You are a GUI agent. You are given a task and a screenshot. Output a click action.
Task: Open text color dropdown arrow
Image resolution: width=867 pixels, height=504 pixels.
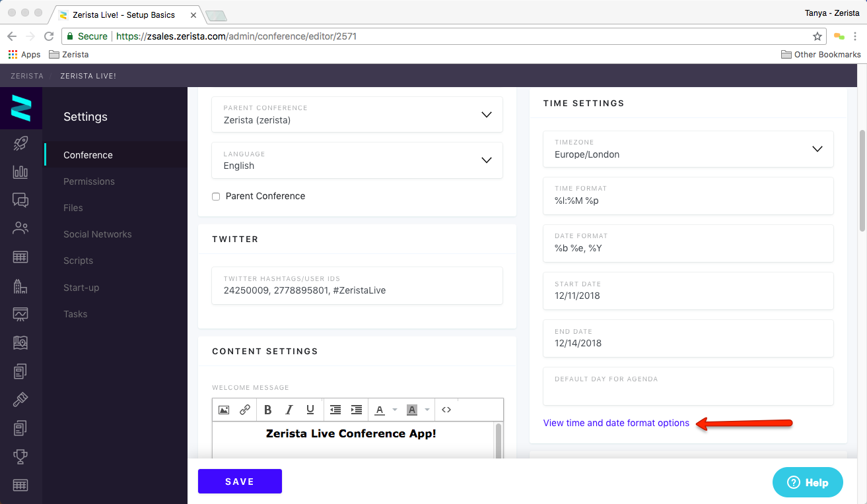click(395, 410)
